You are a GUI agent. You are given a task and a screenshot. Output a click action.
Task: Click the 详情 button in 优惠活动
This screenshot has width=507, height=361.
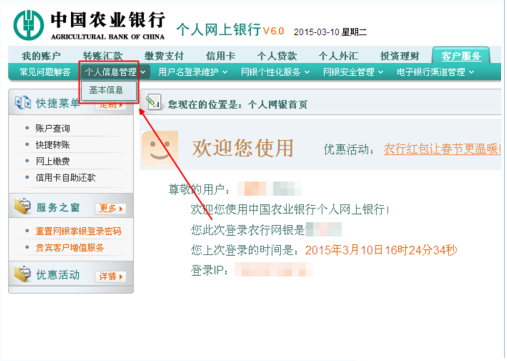111,276
